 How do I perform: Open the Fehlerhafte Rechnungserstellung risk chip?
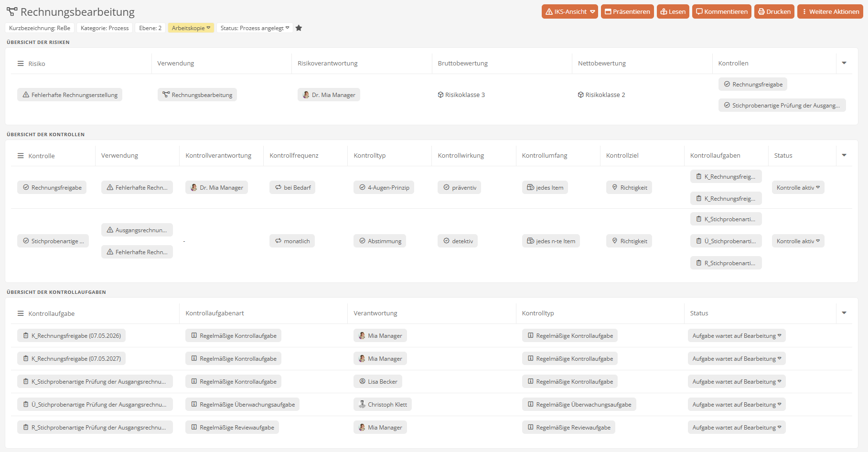[70, 95]
